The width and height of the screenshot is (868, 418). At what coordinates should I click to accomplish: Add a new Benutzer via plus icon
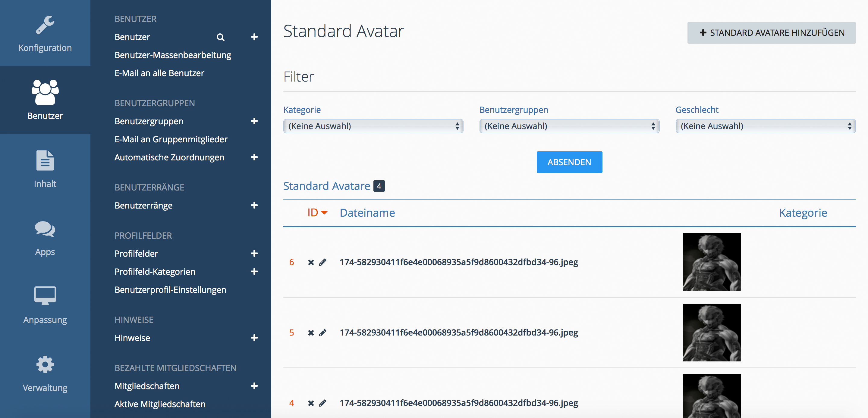[x=254, y=37]
